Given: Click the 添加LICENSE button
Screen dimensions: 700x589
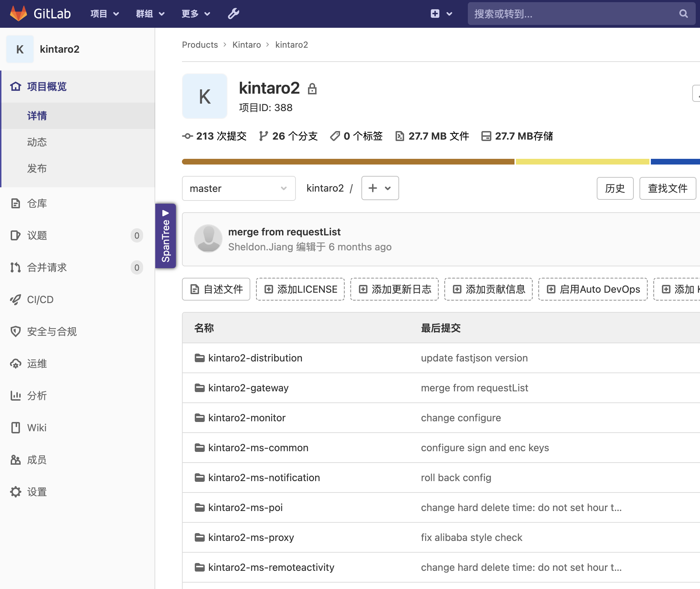Looking at the screenshot, I should click(300, 289).
